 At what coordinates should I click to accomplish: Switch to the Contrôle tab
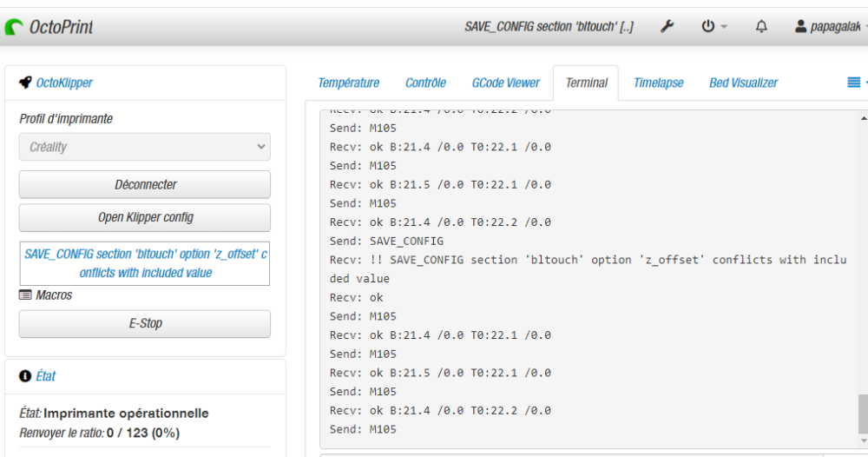coord(425,83)
